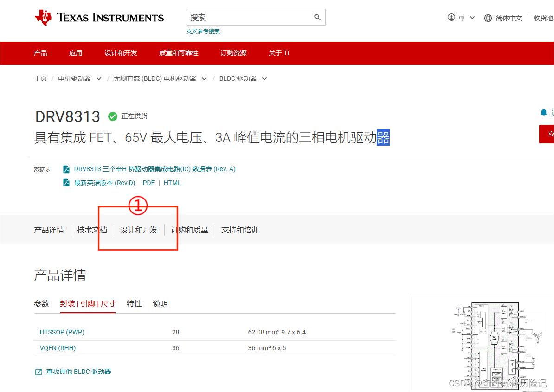
Task: Go to the 设计和开发 section tab
Action: coord(139,230)
